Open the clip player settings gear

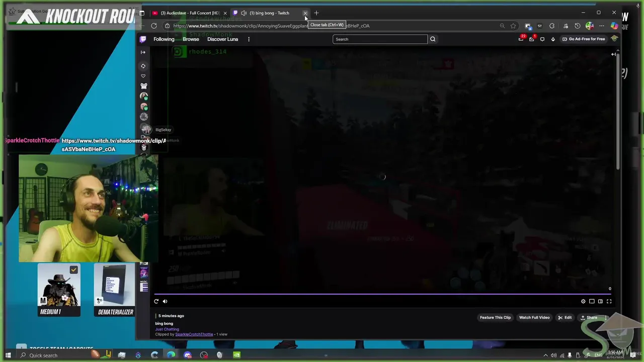click(x=583, y=301)
